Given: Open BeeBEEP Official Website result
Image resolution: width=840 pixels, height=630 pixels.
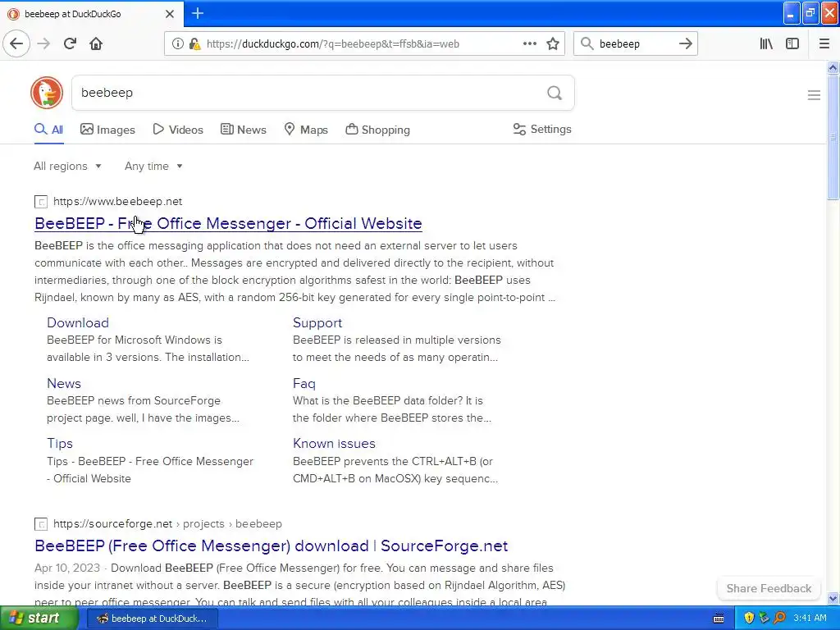Looking at the screenshot, I should pyautogui.click(x=228, y=223).
